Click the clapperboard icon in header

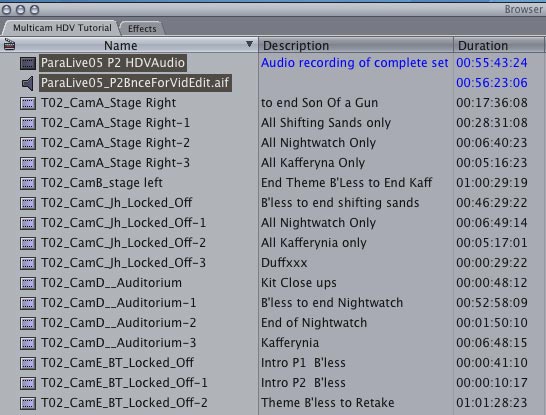tap(9, 45)
